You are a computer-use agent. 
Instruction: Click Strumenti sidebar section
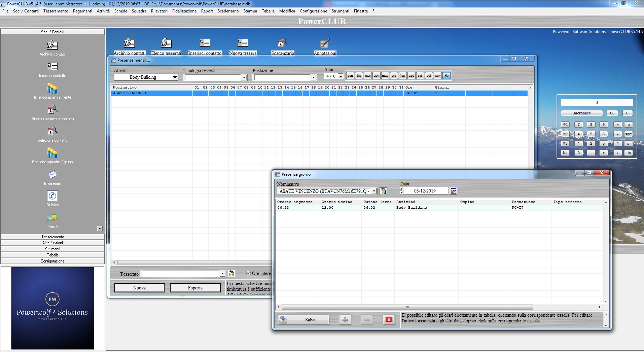(x=52, y=249)
